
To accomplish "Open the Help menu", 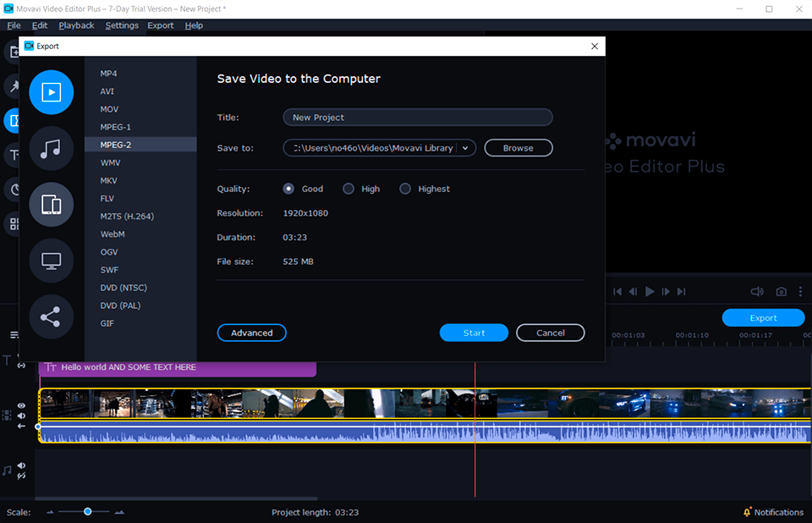I will click(x=194, y=25).
